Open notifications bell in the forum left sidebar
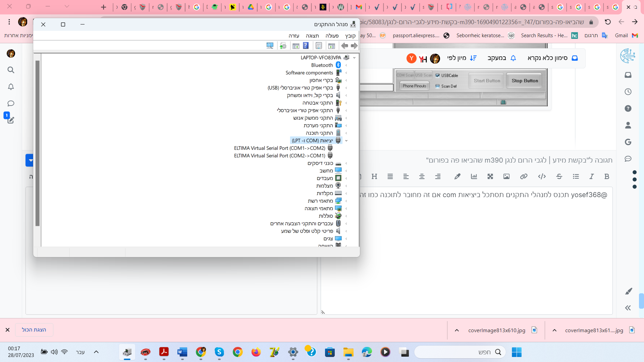 (x=11, y=87)
